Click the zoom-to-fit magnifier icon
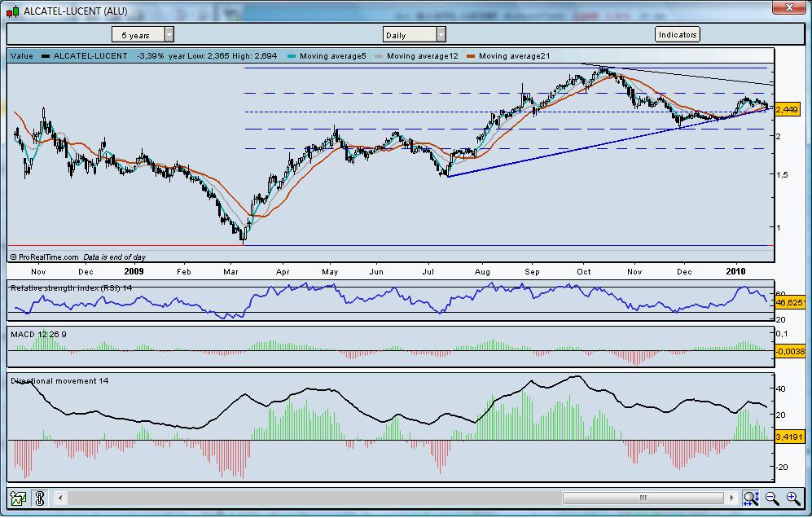This screenshot has height=518, width=812. [x=750, y=498]
